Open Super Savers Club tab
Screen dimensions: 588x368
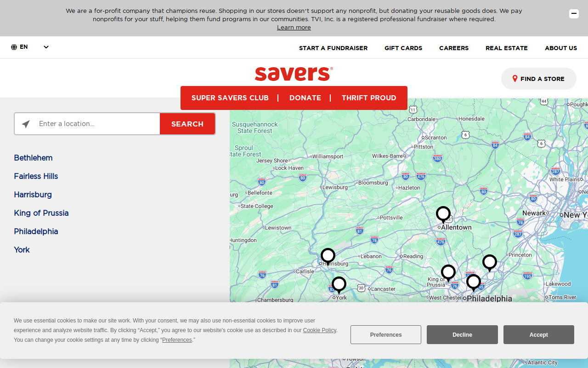[x=230, y=98]
